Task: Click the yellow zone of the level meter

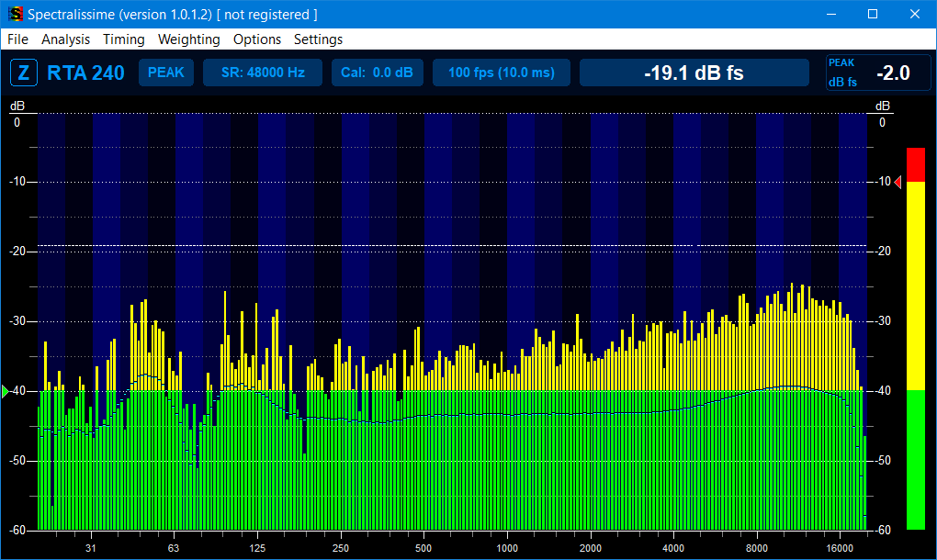Action: (x=916, y=286)
